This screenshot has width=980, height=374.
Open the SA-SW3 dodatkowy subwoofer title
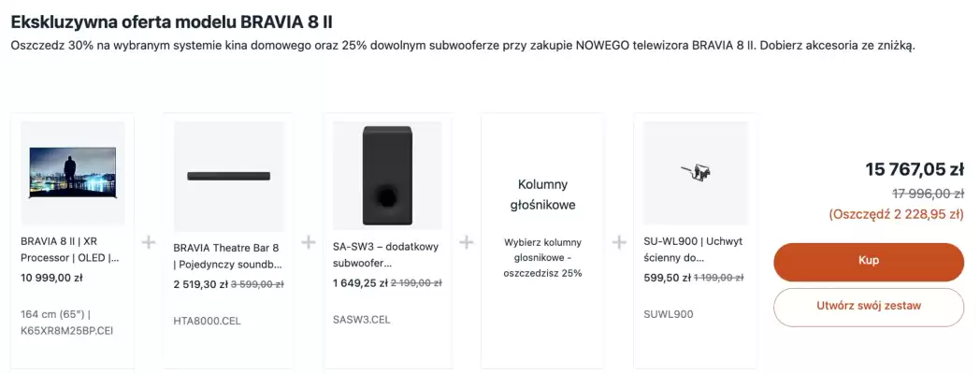point(382,250)
